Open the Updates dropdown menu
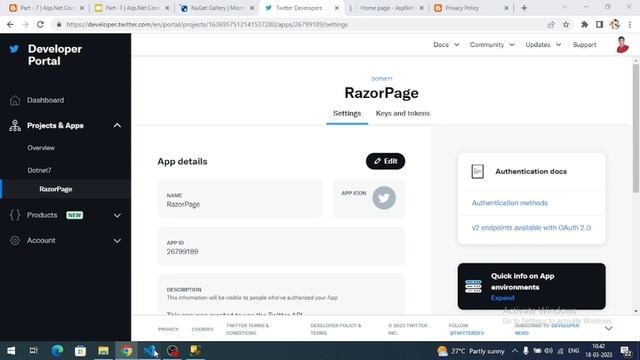The height and width of the screenshot is (360, 640). pos(543,44)
